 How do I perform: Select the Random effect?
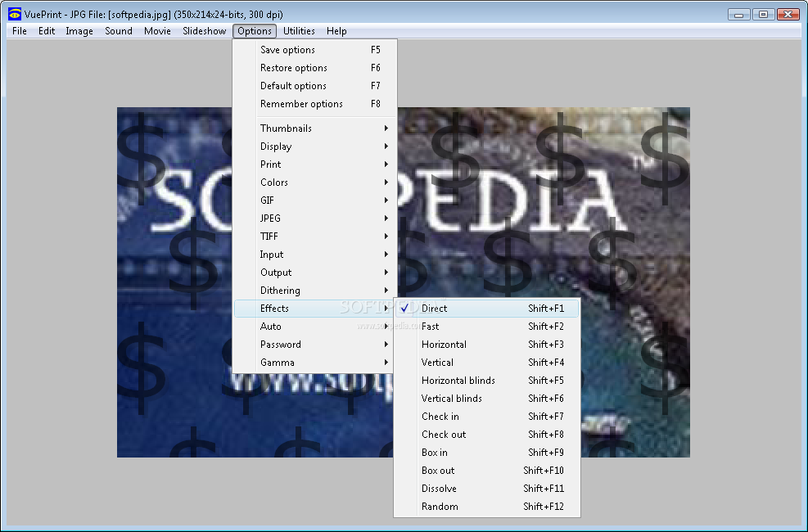pos(487,507)
